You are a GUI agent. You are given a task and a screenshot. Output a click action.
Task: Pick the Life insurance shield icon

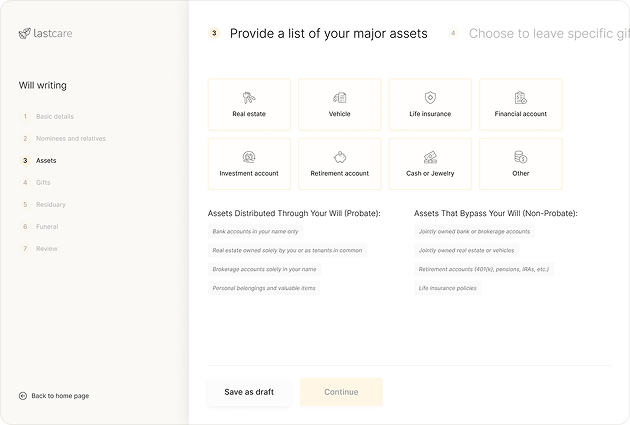click(430, 98)
